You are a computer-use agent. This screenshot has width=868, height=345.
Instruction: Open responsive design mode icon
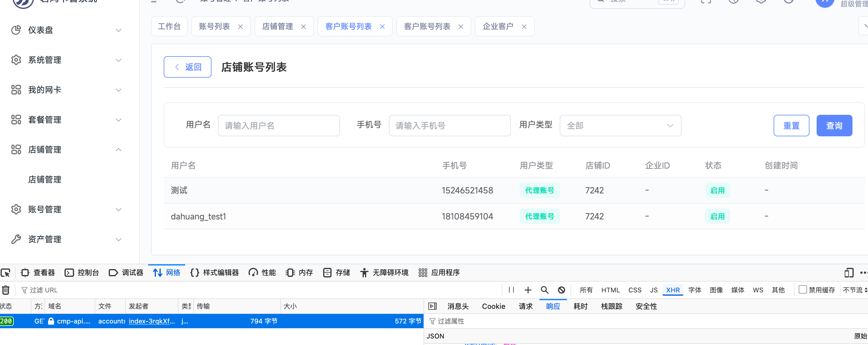coord(849,272)
